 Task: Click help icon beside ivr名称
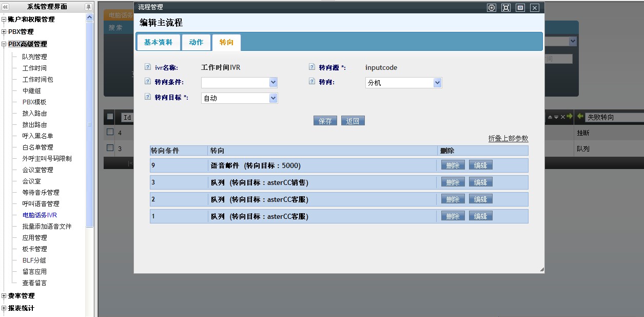pos(148,67)
